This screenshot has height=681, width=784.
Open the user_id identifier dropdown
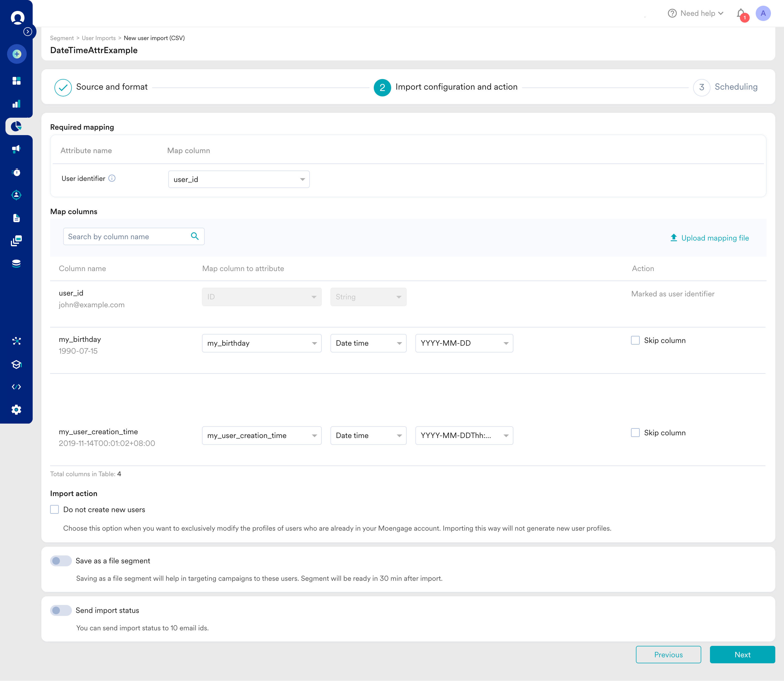[x=238, y=179]
